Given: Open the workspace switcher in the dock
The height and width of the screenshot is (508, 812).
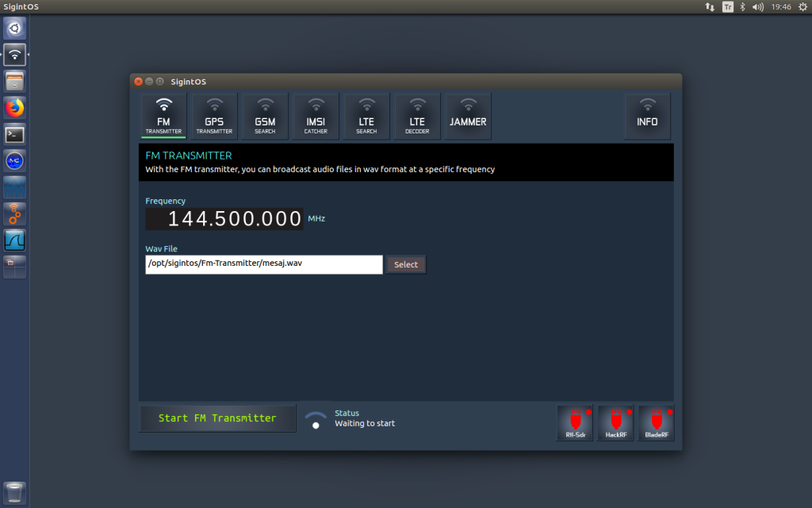Looking at the screenshot, I should [x=14, y=267].
